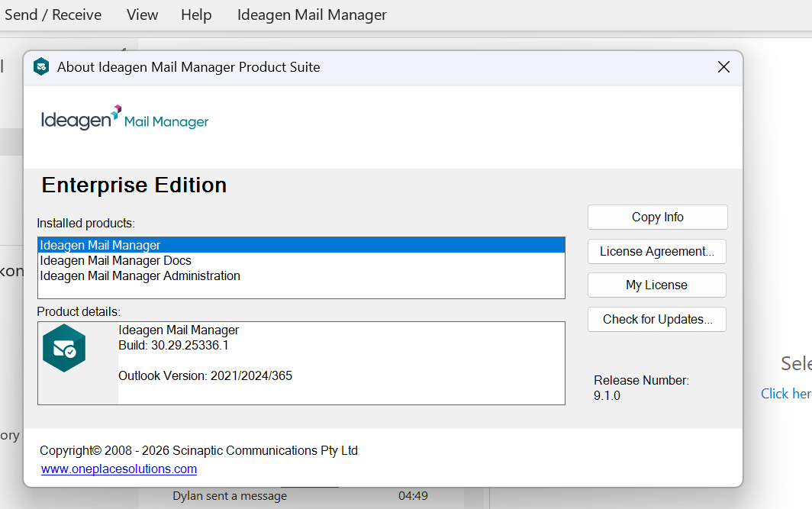
Task: Click the 'Click her' link in Outlook reading pane
Action: point(785,394)
